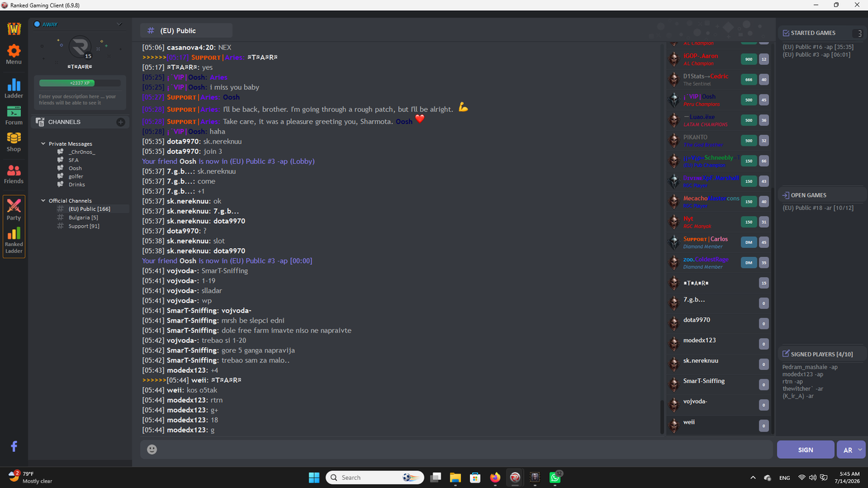Open the Windows Start button
This screenshot has width=868, height=488.
click(x=314, y=477)
